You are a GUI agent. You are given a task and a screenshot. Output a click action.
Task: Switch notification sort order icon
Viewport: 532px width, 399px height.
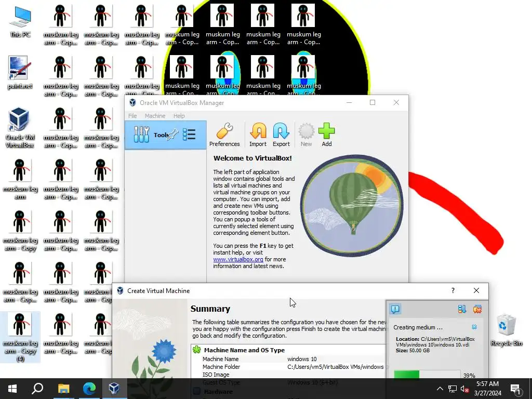pos(462,309)
